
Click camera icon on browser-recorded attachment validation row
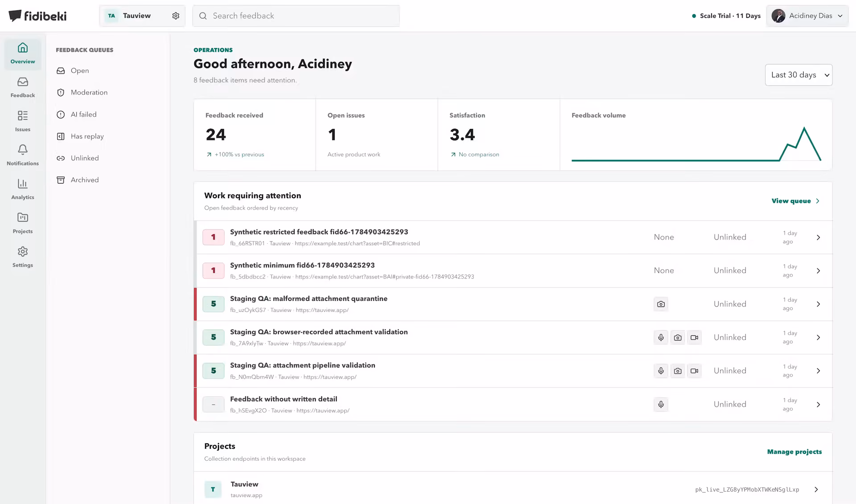(678, 337)
